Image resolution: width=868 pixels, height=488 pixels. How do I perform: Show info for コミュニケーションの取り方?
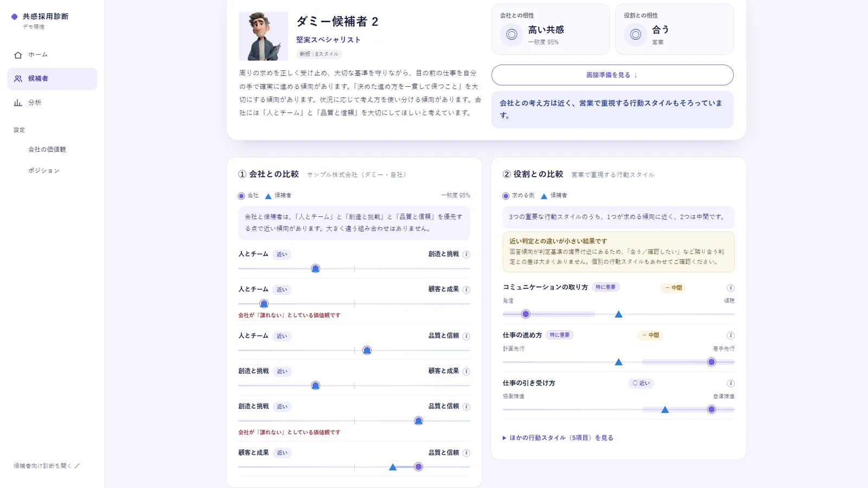(x=731, y=288)
